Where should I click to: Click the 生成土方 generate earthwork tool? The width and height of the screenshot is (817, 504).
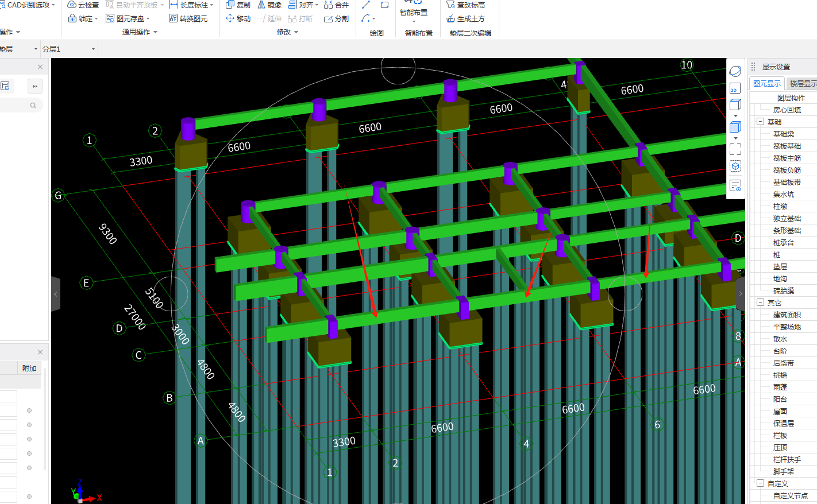465,18
